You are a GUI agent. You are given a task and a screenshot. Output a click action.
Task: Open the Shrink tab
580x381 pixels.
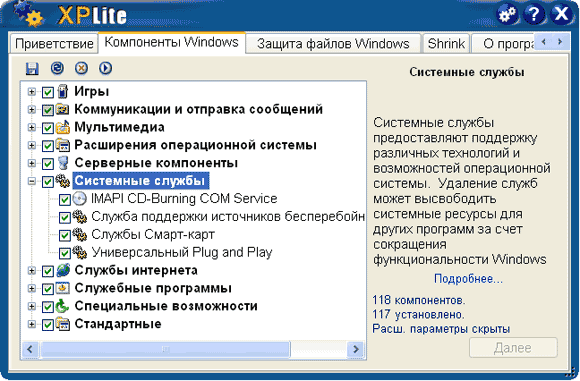point(446,44)
